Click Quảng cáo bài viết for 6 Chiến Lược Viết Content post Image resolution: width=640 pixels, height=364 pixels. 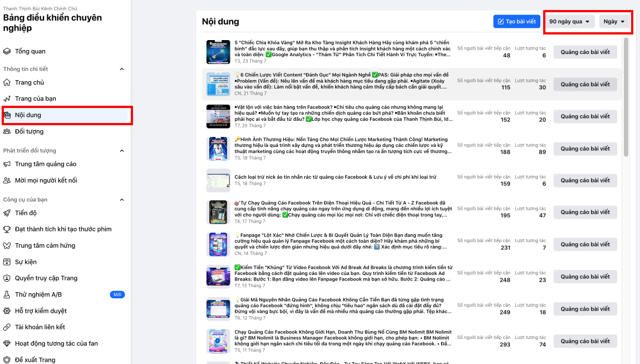(585, 85)
